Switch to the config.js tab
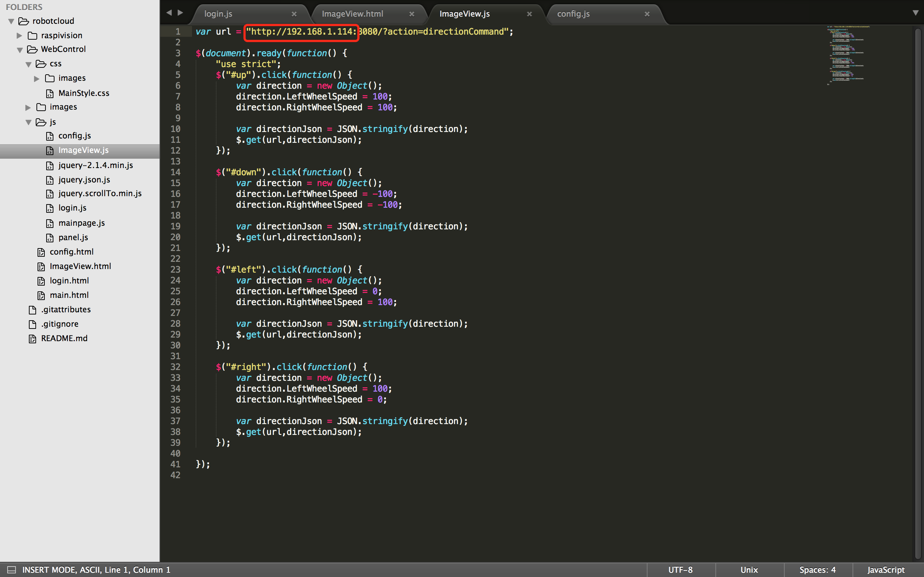The width and height of the screenshot is (924, 577). point(573,14)
